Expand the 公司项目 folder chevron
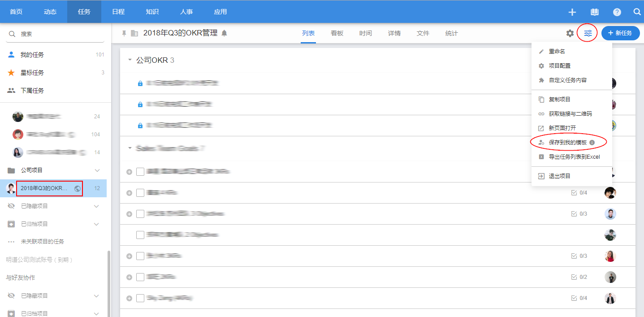644x317 pixels. click(x=96, y=170)
